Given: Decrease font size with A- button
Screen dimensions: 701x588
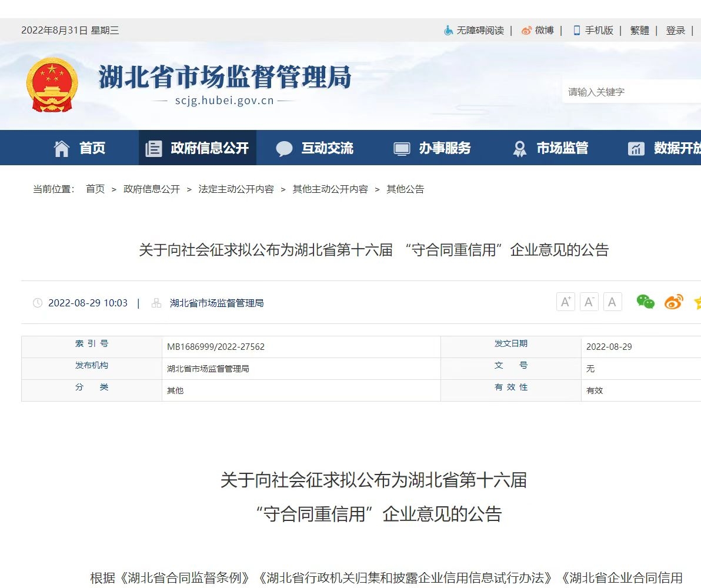Looking at the screenshot, I should coord(589,302).
